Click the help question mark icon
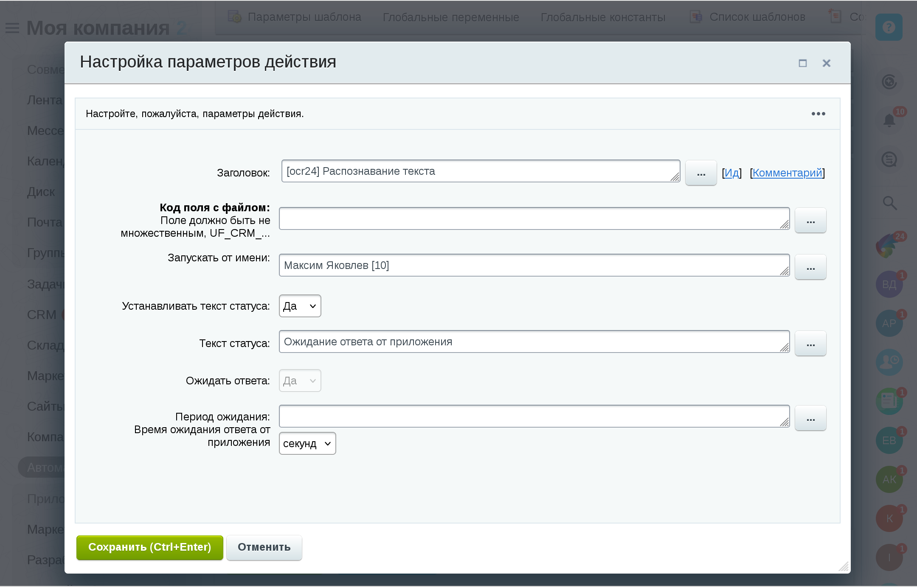 point(889,28)
